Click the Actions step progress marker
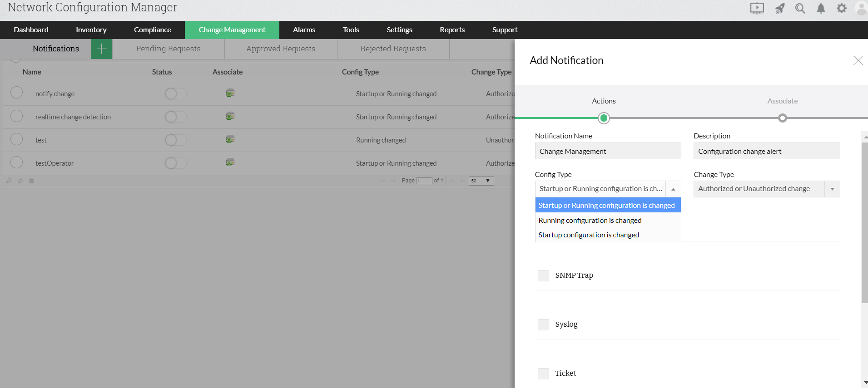Image resolution: width=868 pixels, height=388 pixels. pos(604,118)
